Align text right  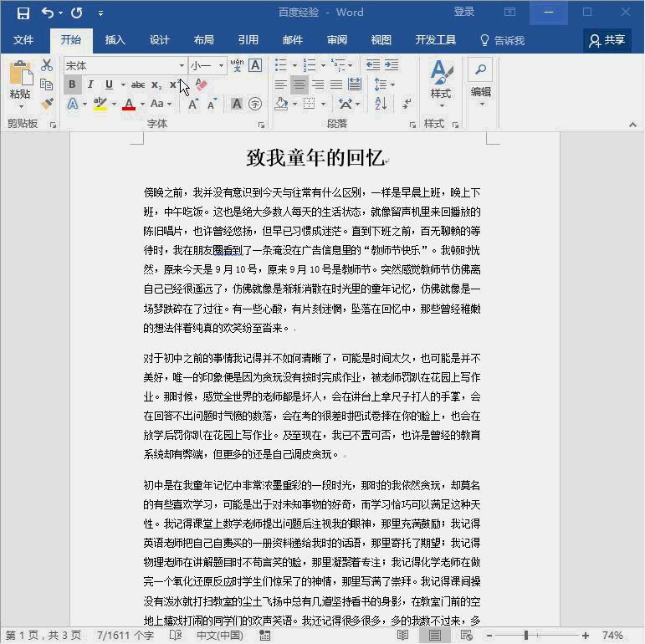(318, 84)
